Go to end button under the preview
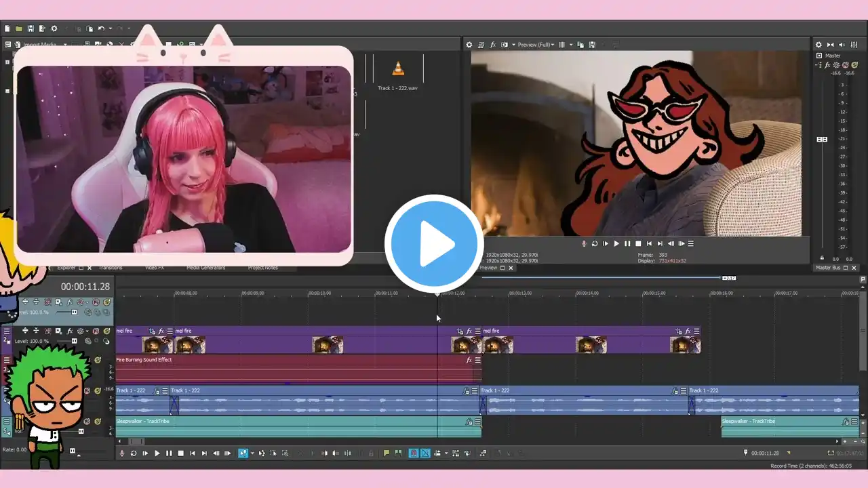 point(660,243)
